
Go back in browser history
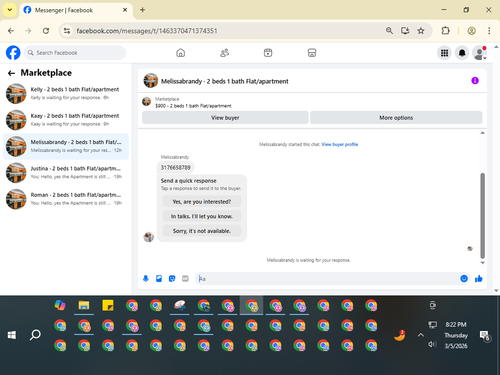(11, 31)
